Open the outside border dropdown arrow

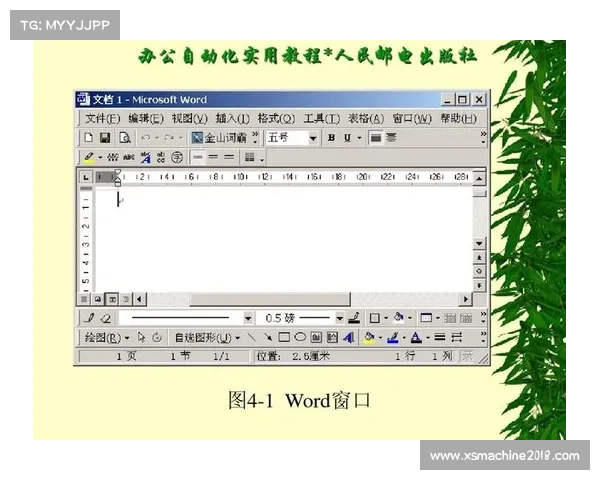pos(386,318)
